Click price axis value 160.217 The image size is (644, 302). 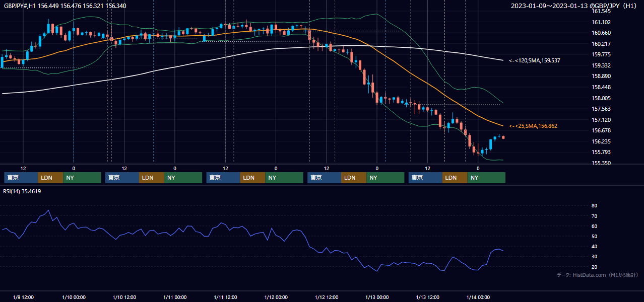601,44
